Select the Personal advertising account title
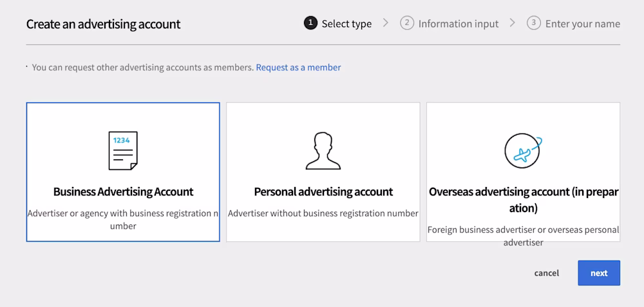 323,192
